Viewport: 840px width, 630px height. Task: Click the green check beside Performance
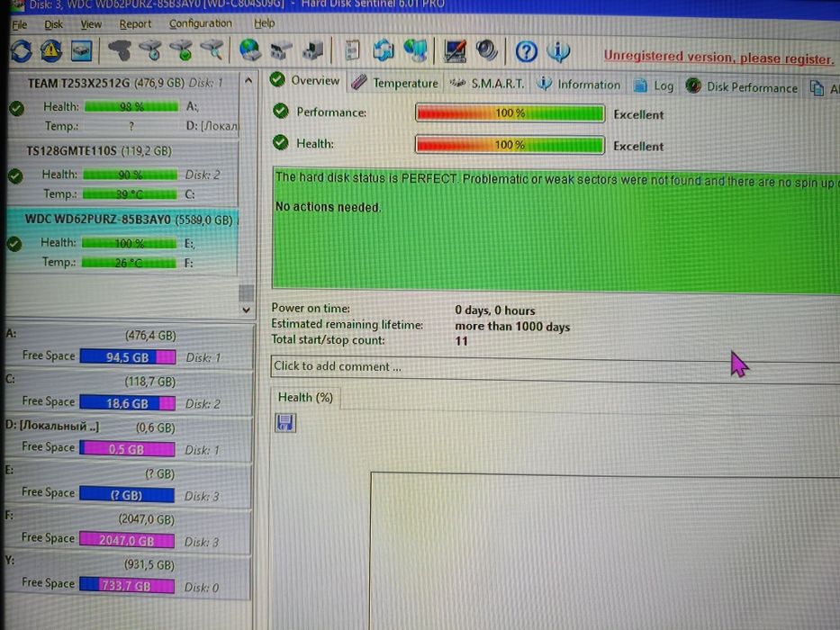(281, 112)
